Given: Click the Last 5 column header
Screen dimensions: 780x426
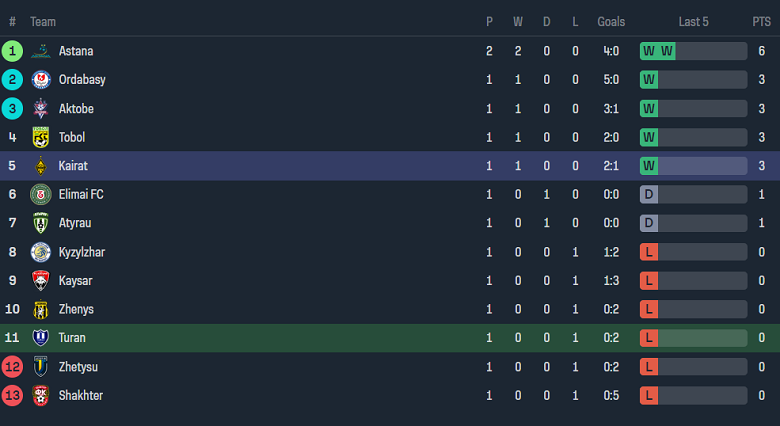Looking at the screenshot, I should (693, 21).
